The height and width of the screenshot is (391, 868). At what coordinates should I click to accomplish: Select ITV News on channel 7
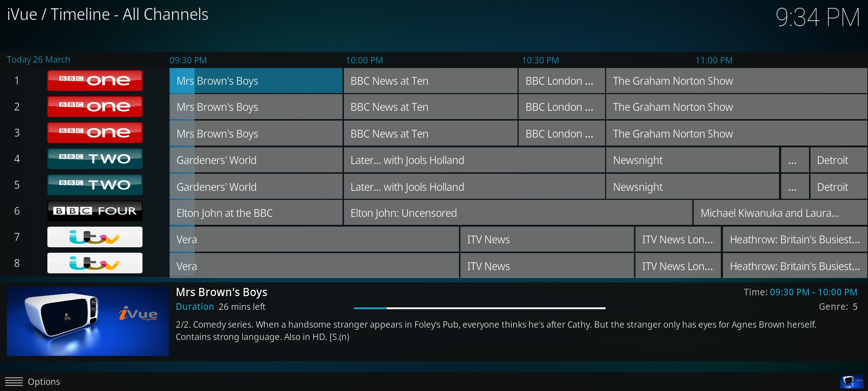coord(547,239)
